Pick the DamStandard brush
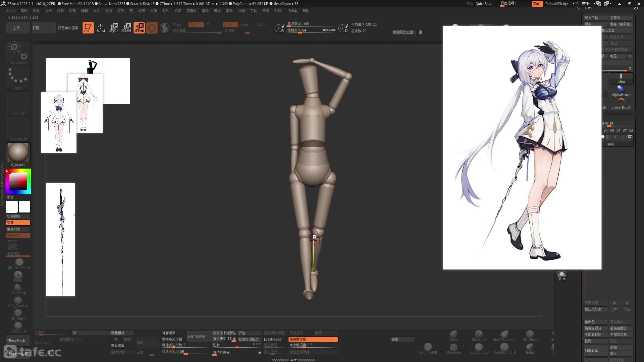Viewport: 644px width, 362px height. [504, 349]
